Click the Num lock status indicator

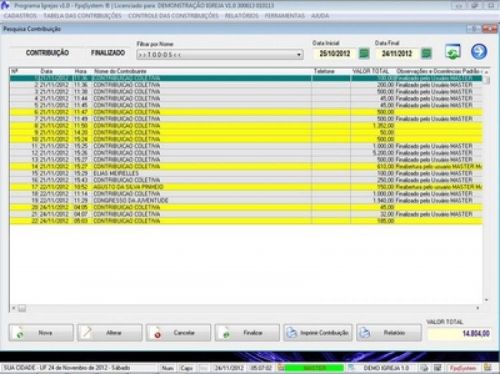(x=167, y=368)
